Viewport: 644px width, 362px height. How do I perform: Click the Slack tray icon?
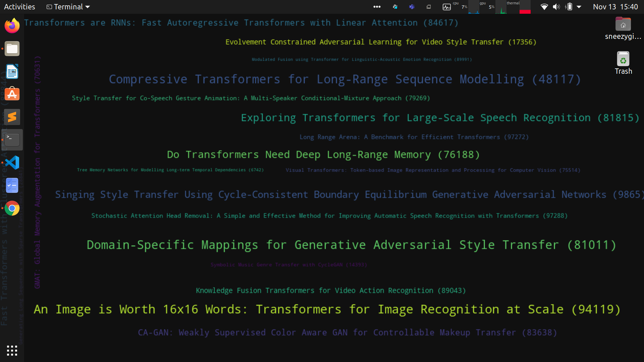[395, 7]
